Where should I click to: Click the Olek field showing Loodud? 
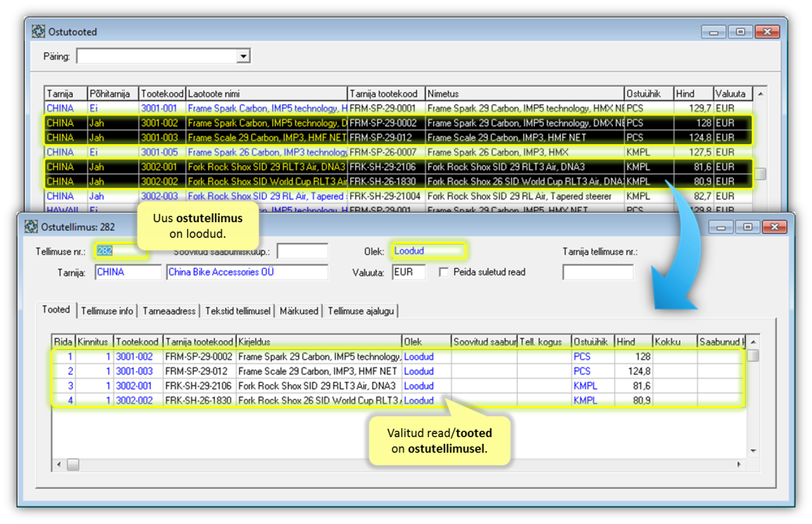pos(428,251)
